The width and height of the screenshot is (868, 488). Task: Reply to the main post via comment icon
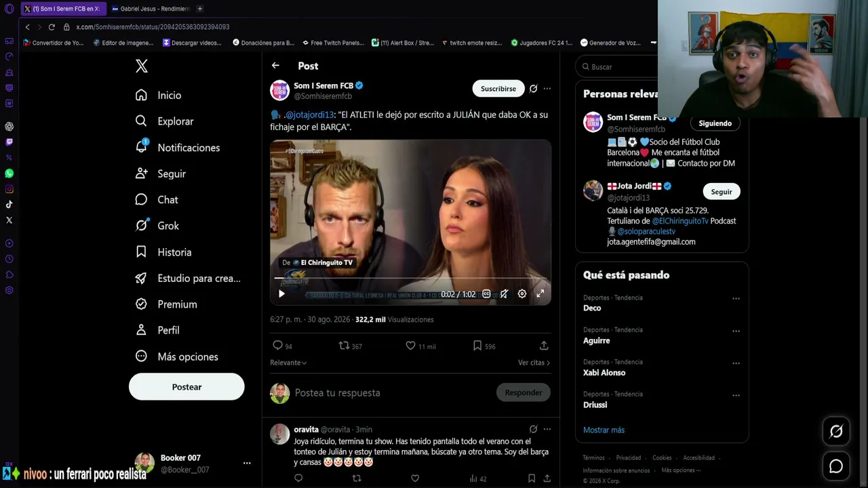pyautogui.click(x=277, y=346)
